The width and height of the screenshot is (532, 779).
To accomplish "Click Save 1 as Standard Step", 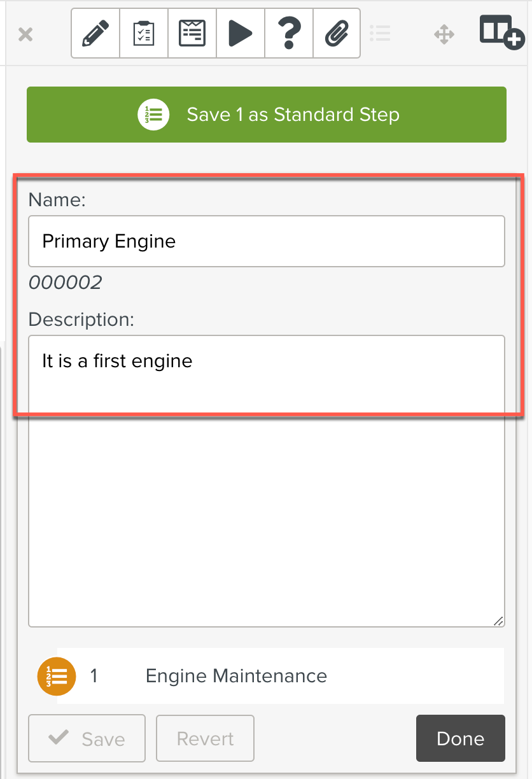I will (266, 115).
